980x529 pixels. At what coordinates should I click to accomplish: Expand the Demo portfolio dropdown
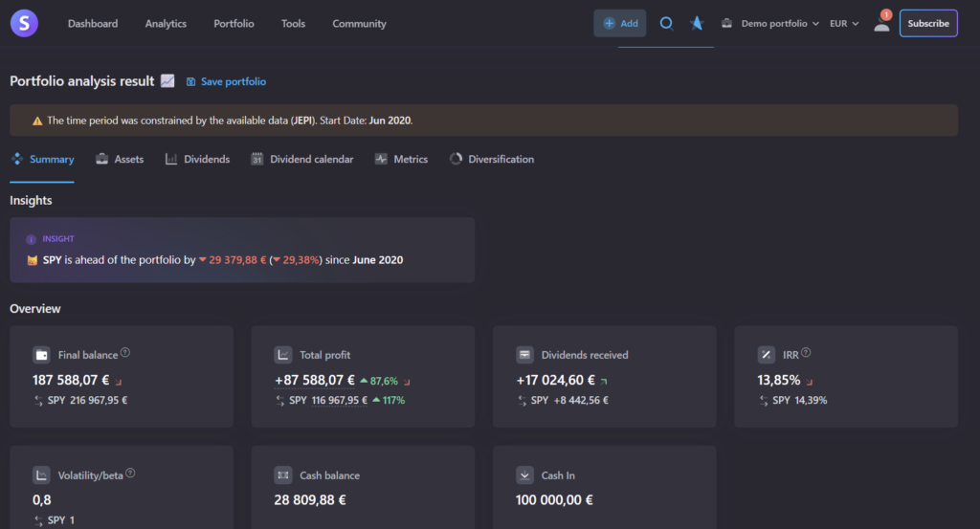pyautogui.click(x=770, y=23)
